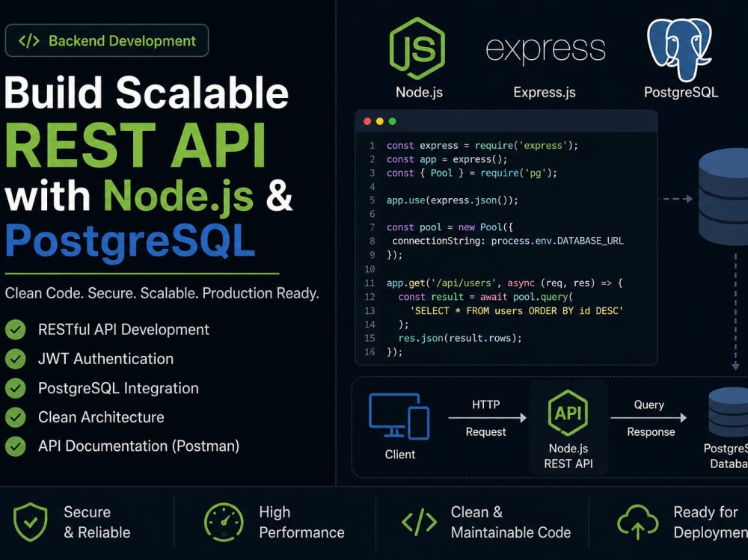Click the 'HTTP' label above arrow

486,404
